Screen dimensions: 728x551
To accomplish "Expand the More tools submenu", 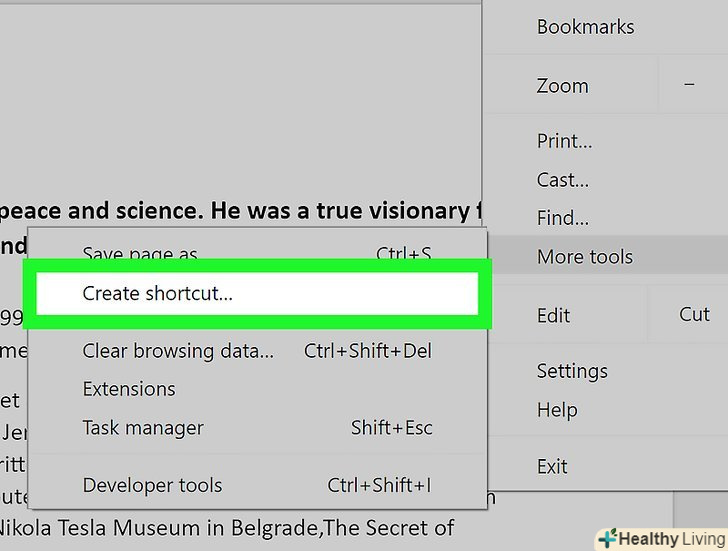I will [x=585, y=257].
